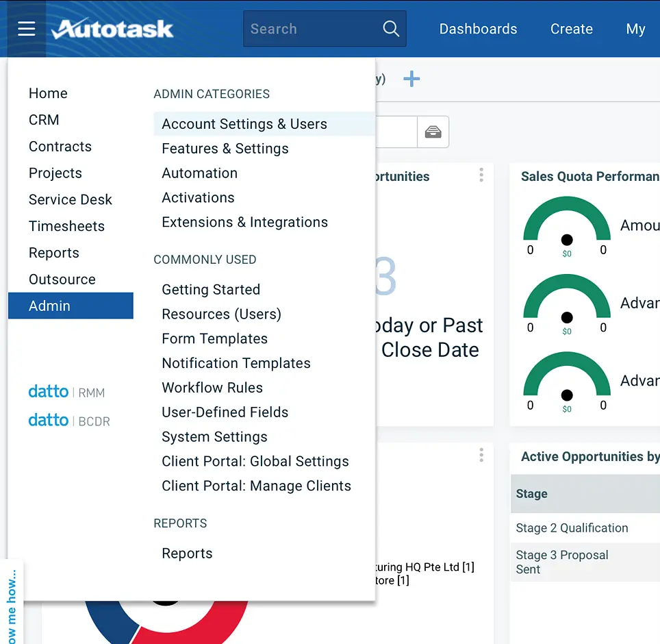Open the three-dot menu of the lower widget
Screen dimensions: 660x644
pyautogui.click(x=481, y=455)
